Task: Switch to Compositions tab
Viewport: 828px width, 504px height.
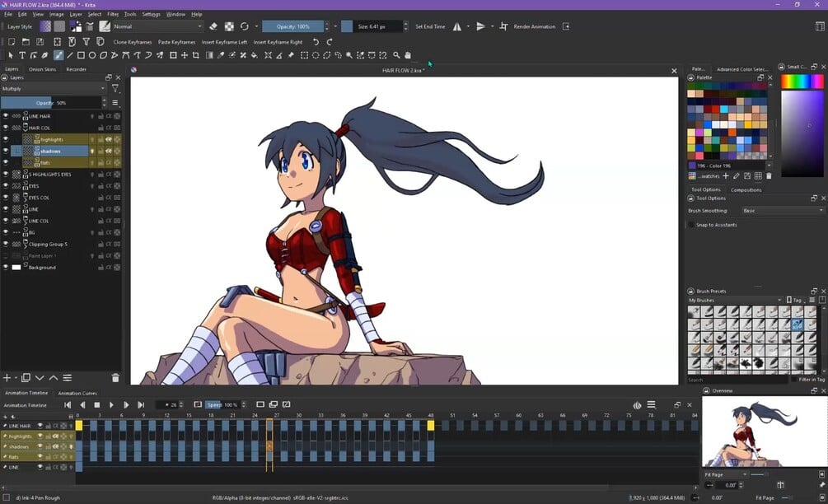Action: (746, 189)
